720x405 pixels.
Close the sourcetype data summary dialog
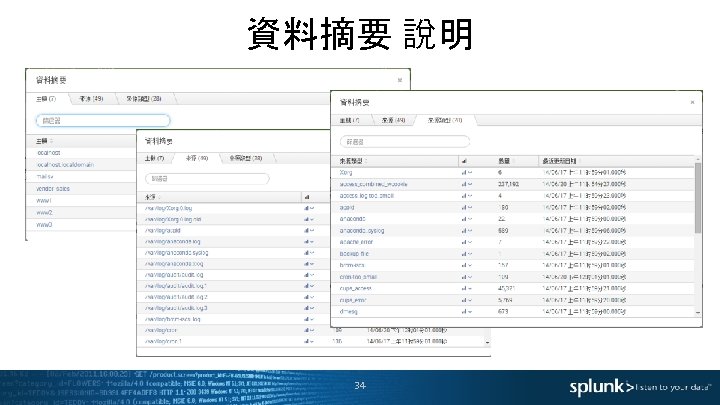pyautogui.click(x=692, y=102)
